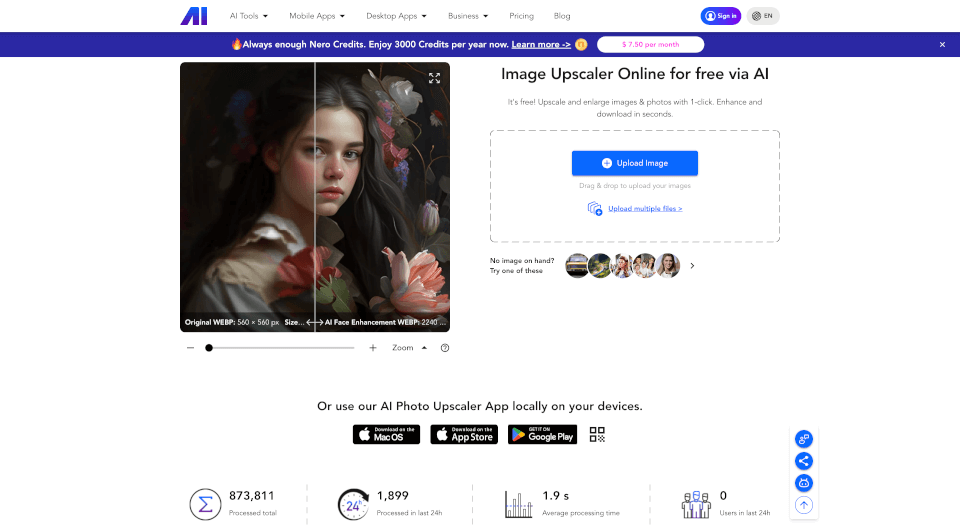Open the Mobile Apps dropdown
Viewport: 960px width, 531px height.
[x=317, y=16]
